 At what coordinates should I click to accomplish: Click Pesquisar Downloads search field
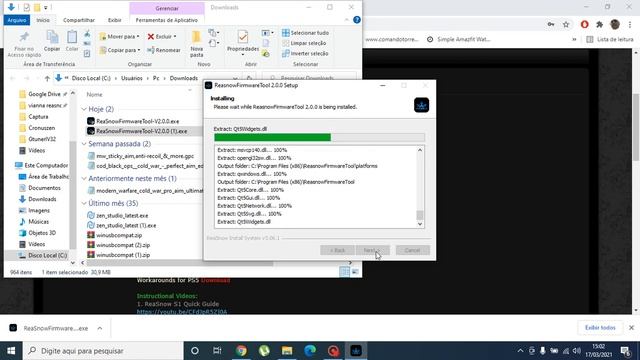(309, 78)
